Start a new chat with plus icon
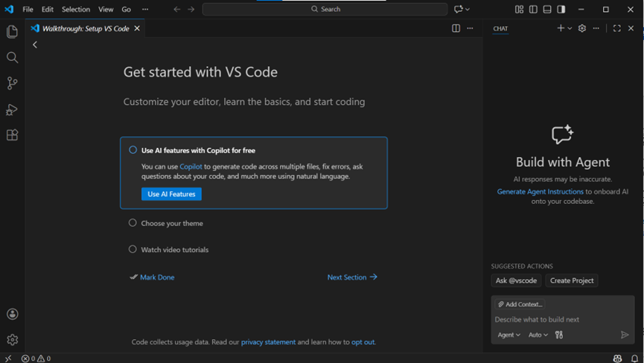The image size is (644, 363). [561, 28]
